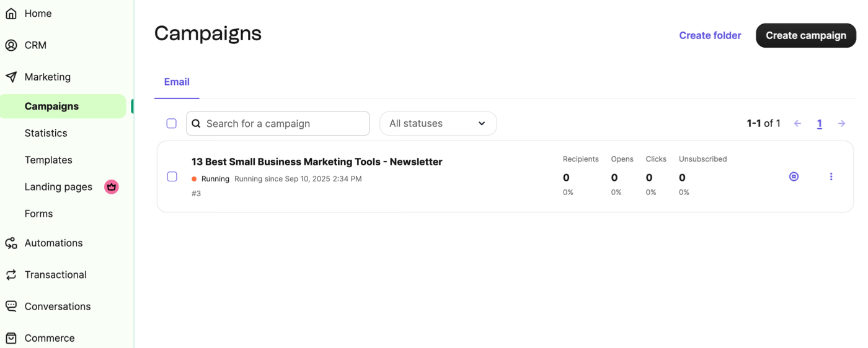
Task: Click the Opens count column
Action: [x=622, y=176]
